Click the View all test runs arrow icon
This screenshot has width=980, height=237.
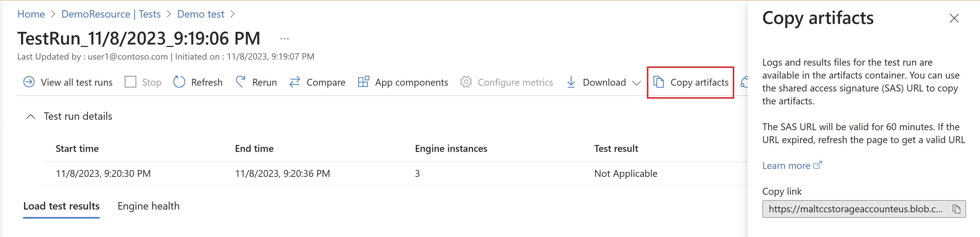click(29, 82)
